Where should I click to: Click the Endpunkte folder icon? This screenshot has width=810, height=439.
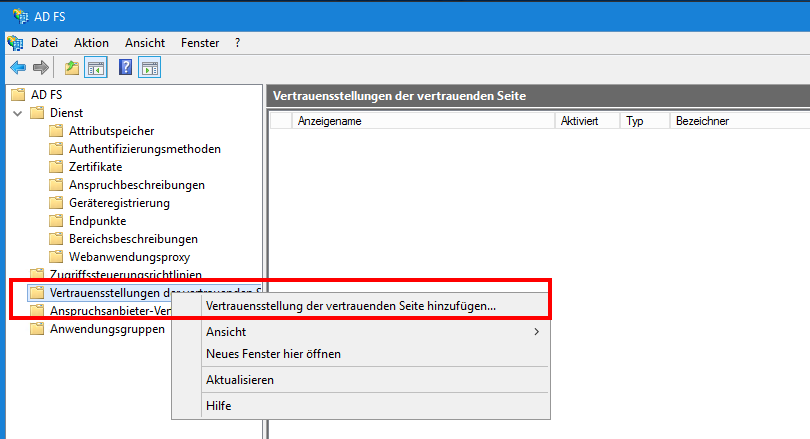pyautogui.click(x=56, y=221)
